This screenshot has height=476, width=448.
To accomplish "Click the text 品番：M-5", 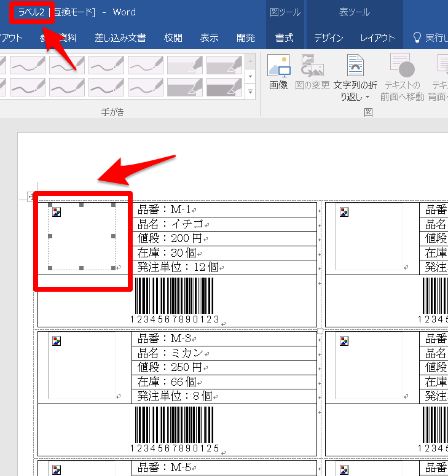I will [164, 467].
